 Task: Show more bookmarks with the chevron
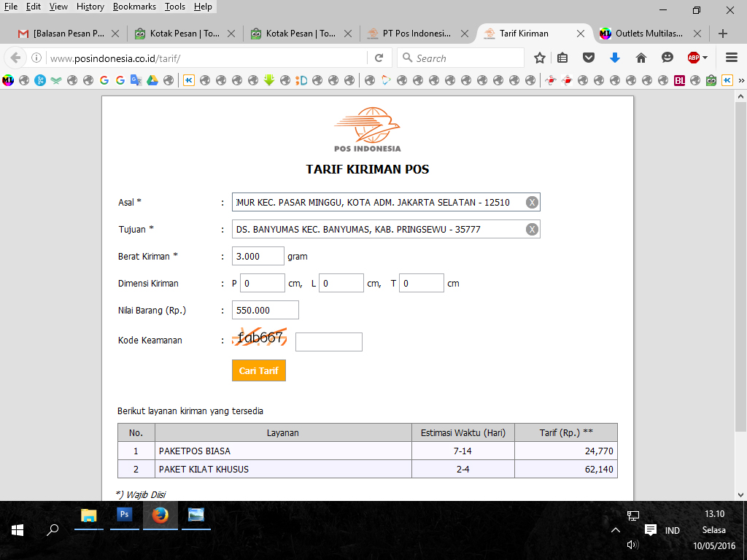tap(741, 80)
